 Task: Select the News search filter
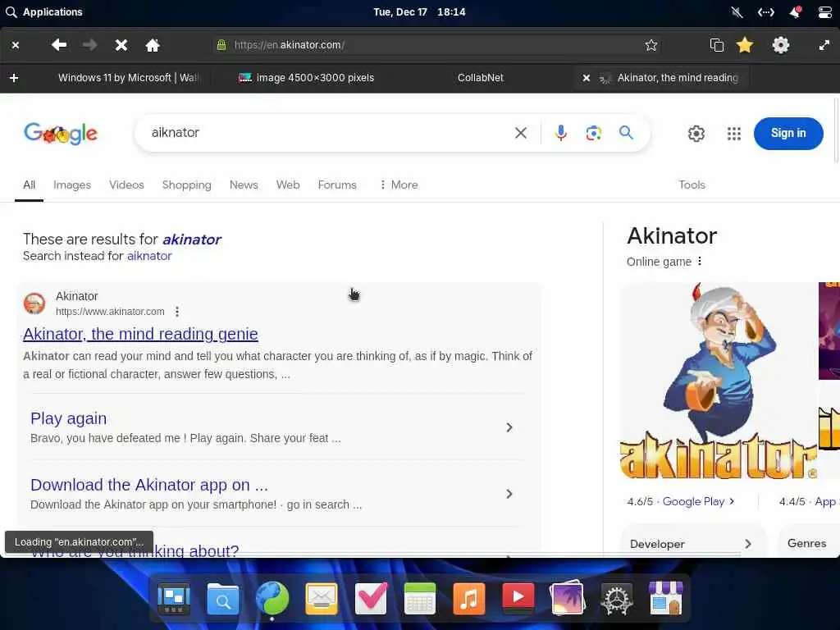244,185
